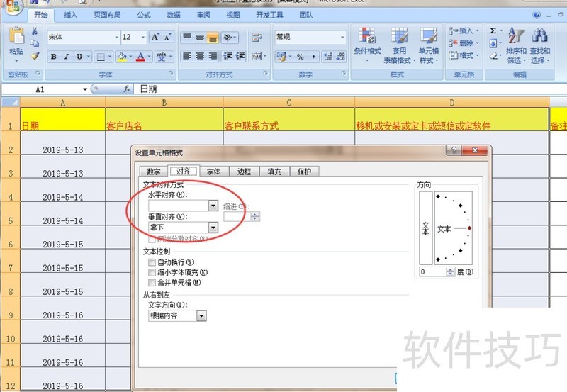Toggle Underline formatting
The image size is (567, 392).
coord(79,57)
